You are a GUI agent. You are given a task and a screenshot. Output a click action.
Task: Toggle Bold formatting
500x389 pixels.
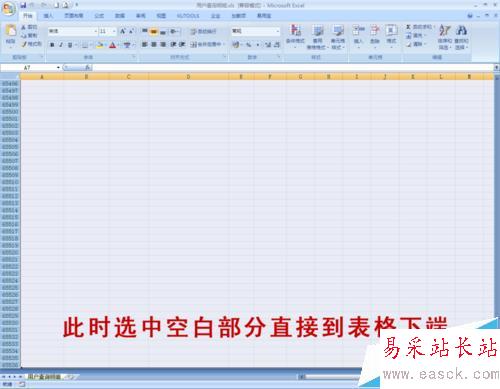coord(52,45)
